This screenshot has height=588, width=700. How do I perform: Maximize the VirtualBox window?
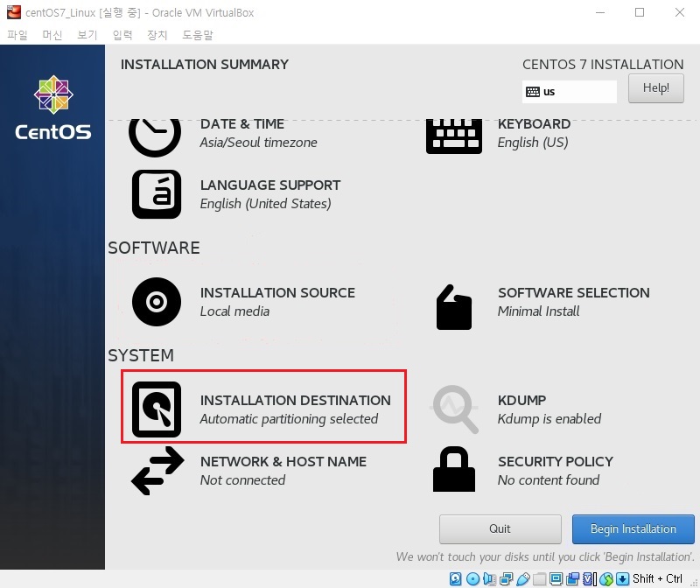coord(640,12)
